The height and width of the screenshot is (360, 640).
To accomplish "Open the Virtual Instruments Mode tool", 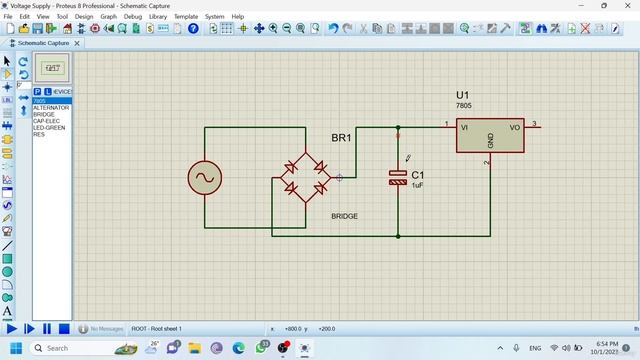I will [7, 231].
